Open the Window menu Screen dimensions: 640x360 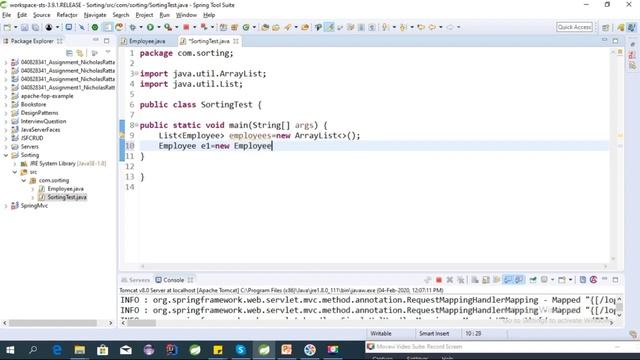pos(186,15)
